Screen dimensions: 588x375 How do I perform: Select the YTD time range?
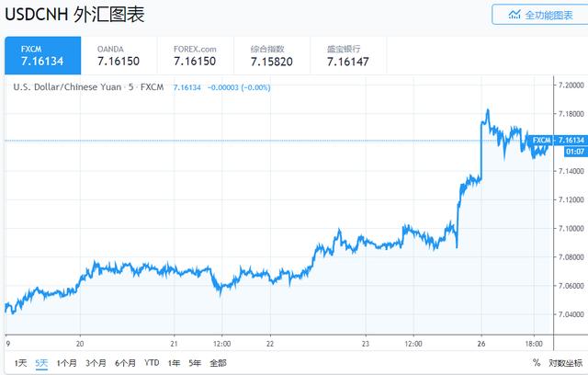point(152,363)
